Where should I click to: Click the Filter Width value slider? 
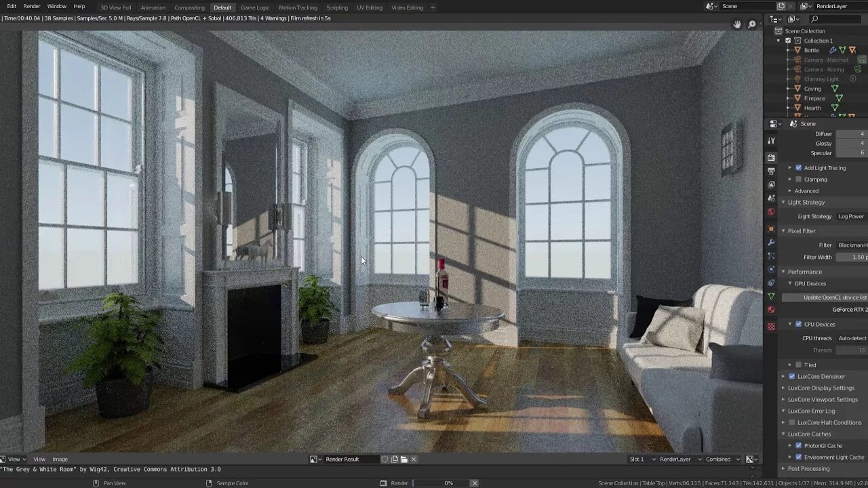[x=852, y=257]
